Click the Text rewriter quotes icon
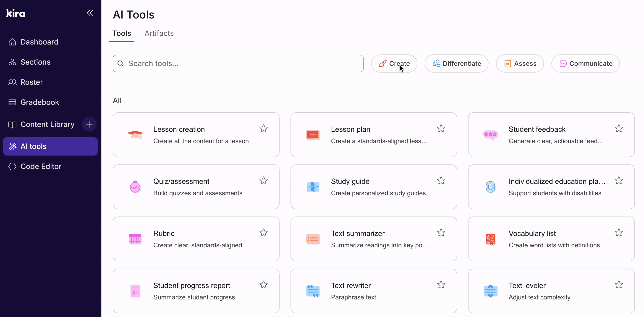Image resolution: width=644 pixels, height=317 pixels. [313, 291]
